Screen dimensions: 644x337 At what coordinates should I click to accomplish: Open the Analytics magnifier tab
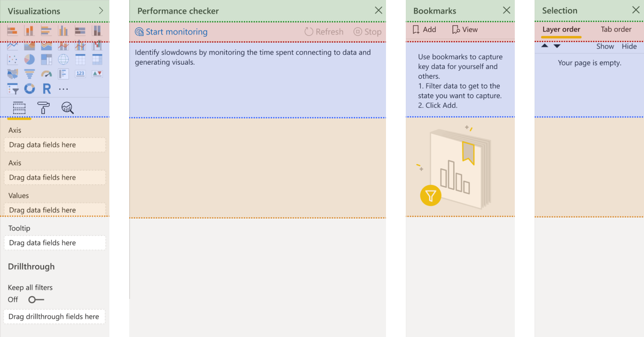point(67,108)
